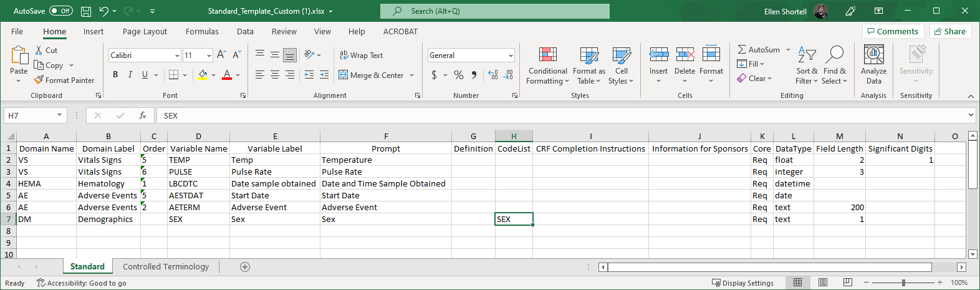Add a new sheet with plus icon
The image size is (980, 290).
point(245,267)
